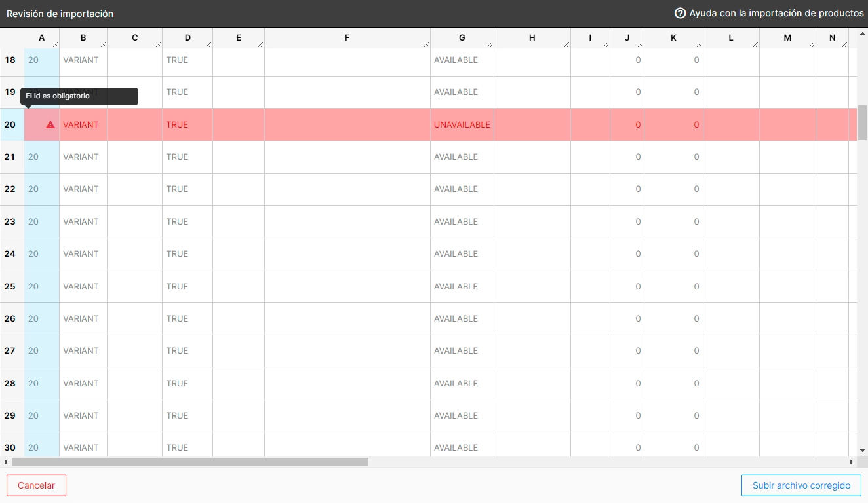This screenshot has height=503, width=868.
Task: Click the up arrow of vertical scrollbar
Action: pos(862,33)
